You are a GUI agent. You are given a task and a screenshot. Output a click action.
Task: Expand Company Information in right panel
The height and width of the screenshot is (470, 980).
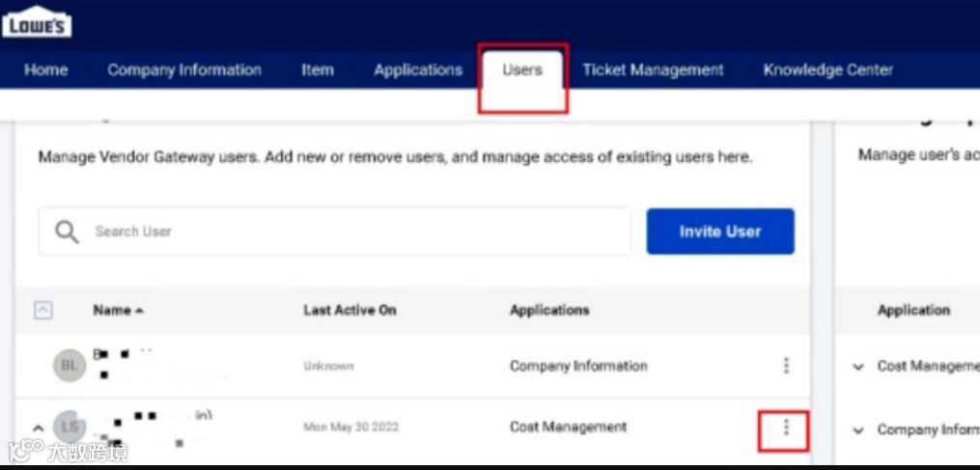tap(858, 430)
